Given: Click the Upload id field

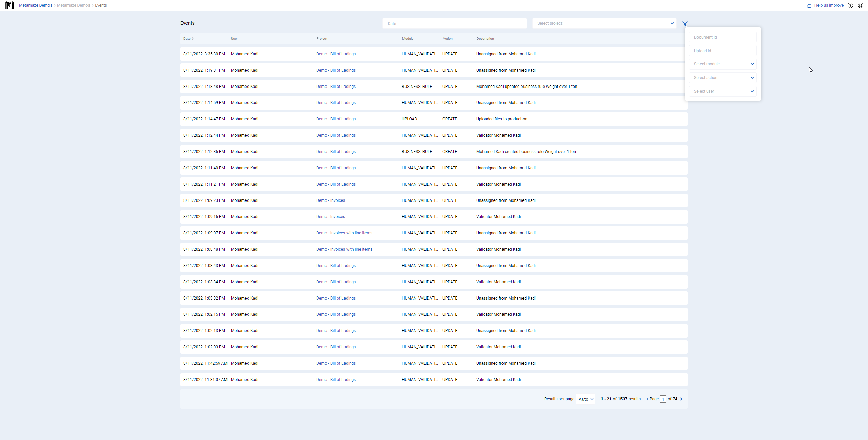Looking at the screenshot, I should 723,51.
